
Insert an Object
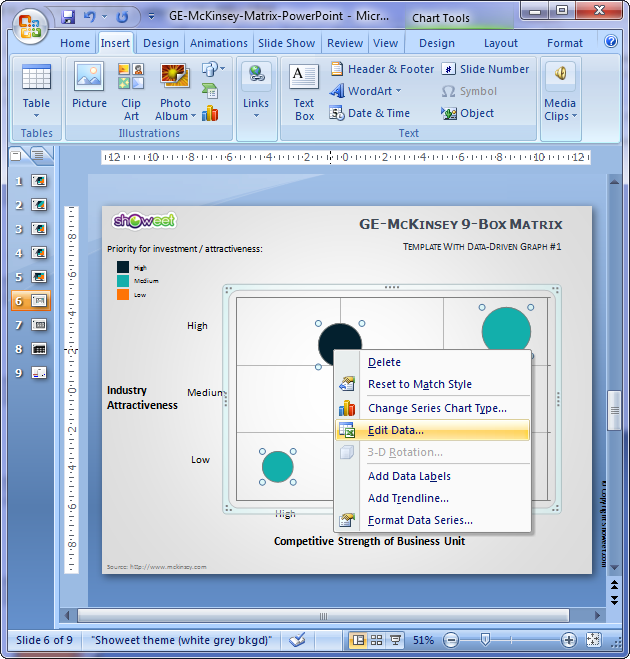pyautogui.click(x=467, y=113)
